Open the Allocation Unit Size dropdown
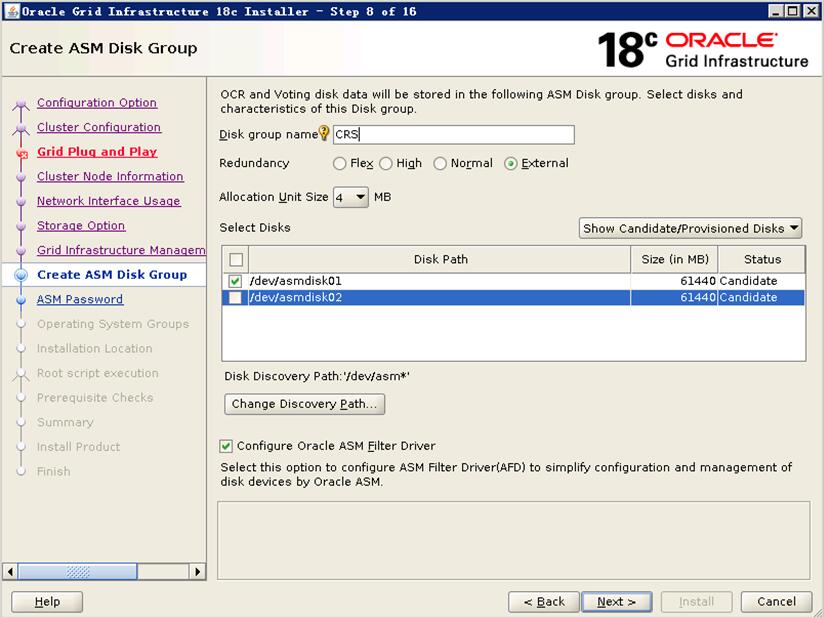The width and height of the screenshot is (824, 618). click(351, 198)
